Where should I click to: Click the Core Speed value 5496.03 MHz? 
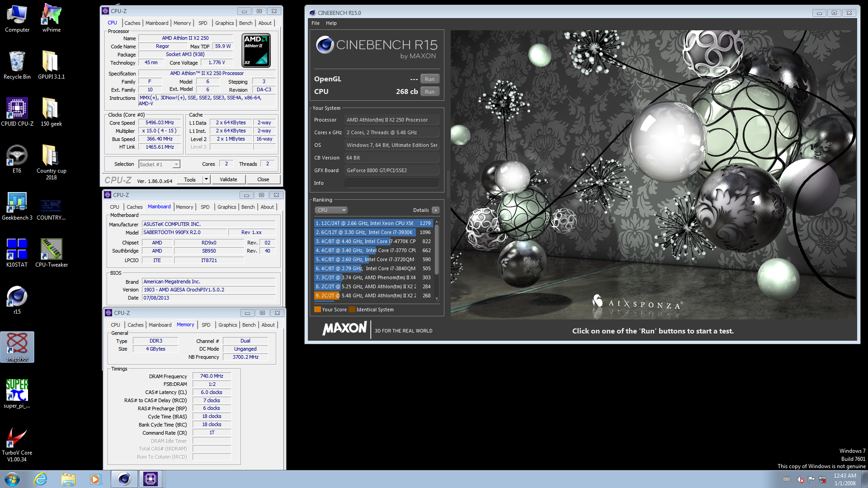160,122
